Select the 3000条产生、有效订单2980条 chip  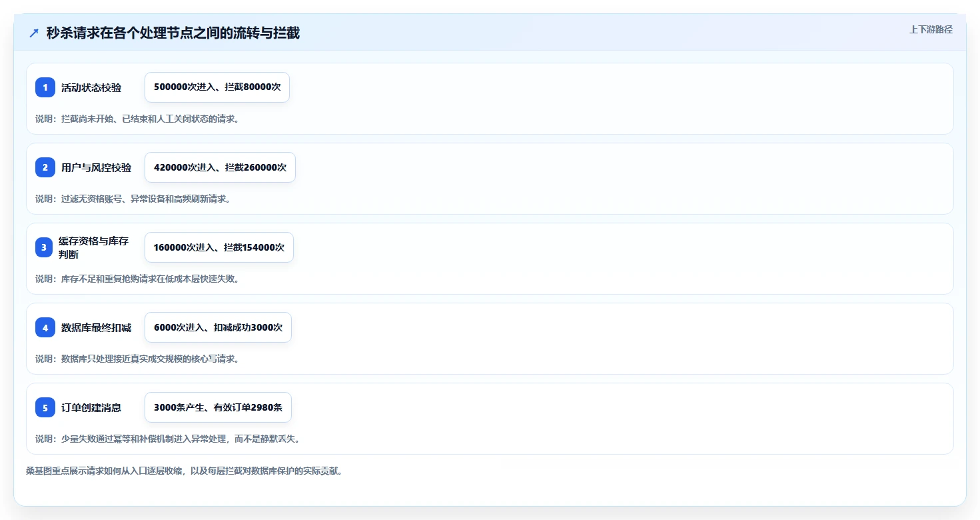(x=218, y=407)
